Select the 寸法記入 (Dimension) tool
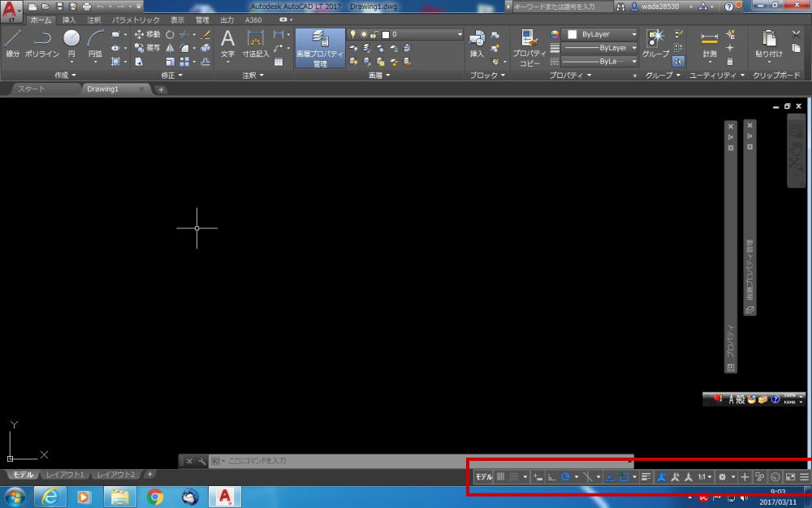This screenshot has height=508, width=812. [x=256, y=43]
